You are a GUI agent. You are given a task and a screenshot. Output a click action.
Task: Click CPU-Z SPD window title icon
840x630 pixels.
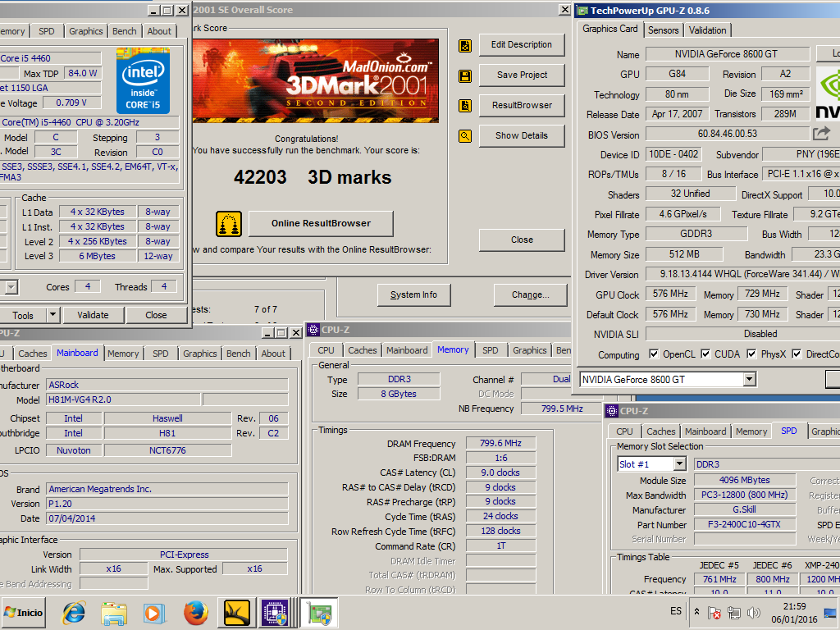(611, 411)
